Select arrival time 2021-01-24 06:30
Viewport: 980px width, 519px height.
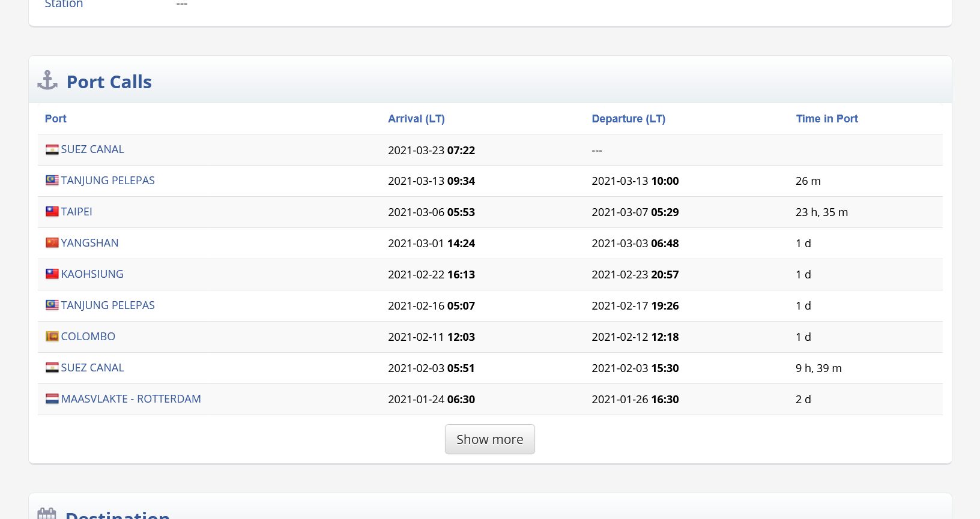432,400
